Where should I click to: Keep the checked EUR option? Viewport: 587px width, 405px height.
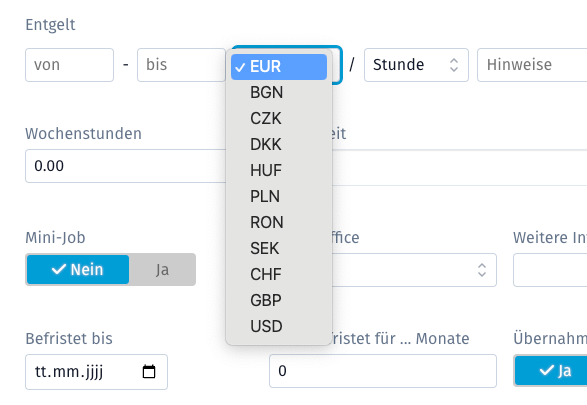(279, 67)
